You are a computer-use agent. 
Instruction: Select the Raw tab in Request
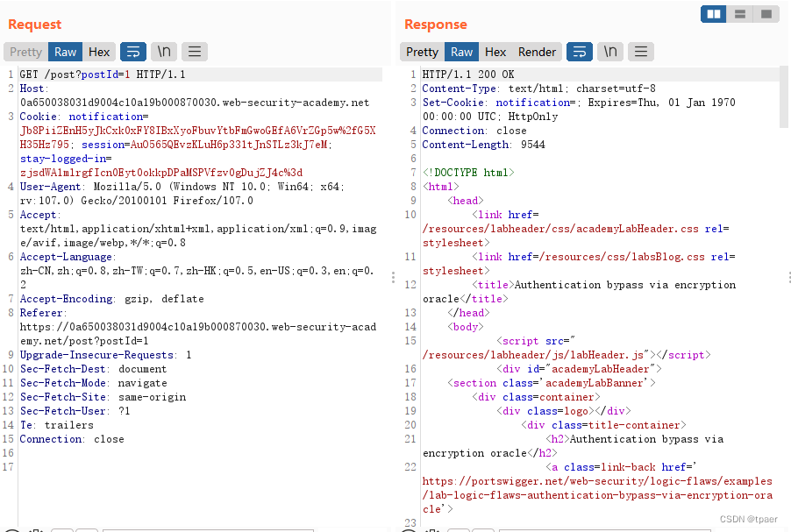click(65, 52)
